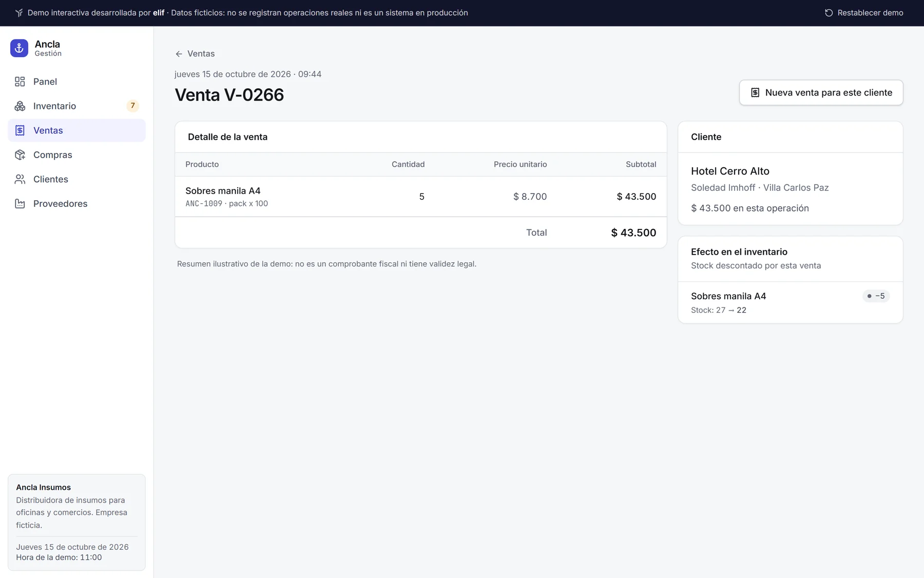The width and height of the screenshot is (924, 578).
Task: Click the unit price $ 8.700
Action: pyautogui.click(x=530, y=197)
